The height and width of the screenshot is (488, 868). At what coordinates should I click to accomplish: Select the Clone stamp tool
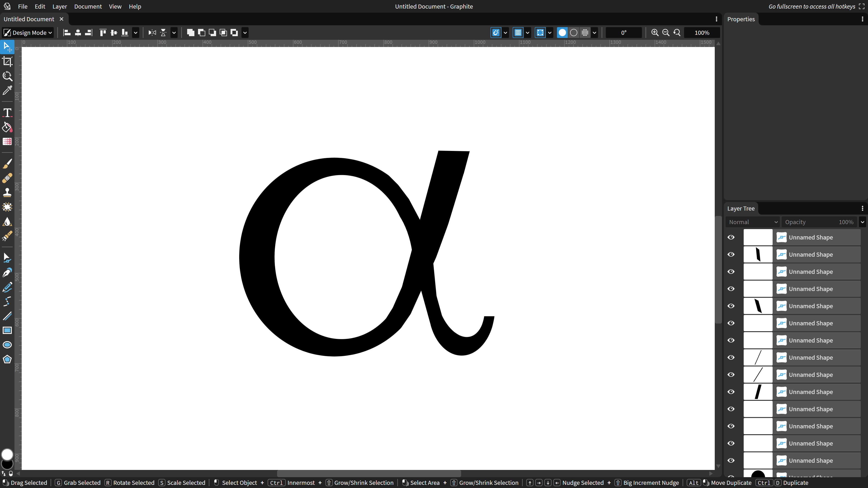tap(7, 192)
